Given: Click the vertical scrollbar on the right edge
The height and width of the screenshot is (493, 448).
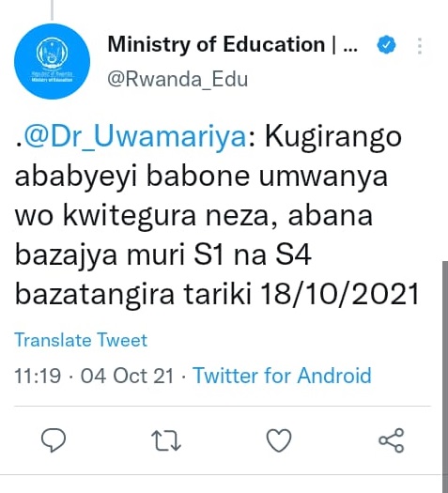Looking at the screenshot, I should click(444, 367).
